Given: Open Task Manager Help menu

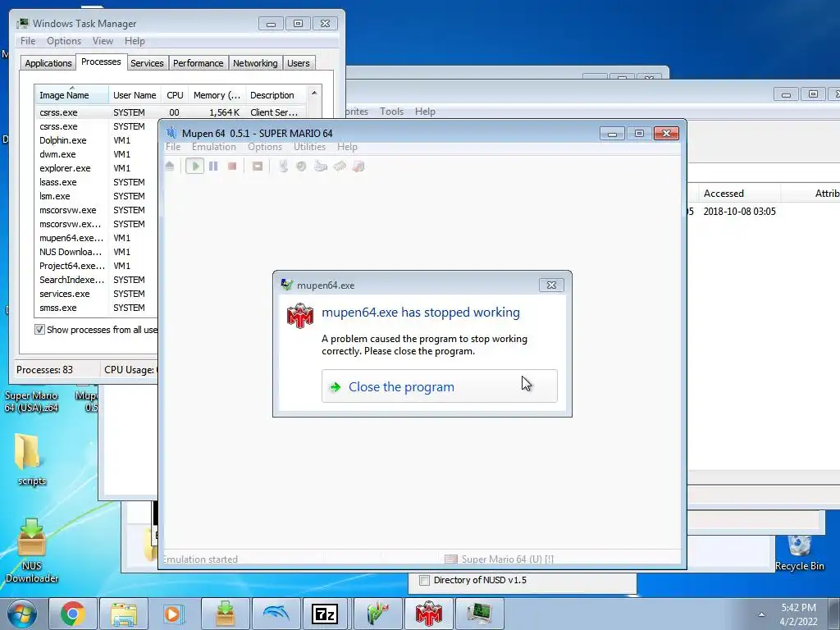Looking at the screenshot, I should (135, 41).
